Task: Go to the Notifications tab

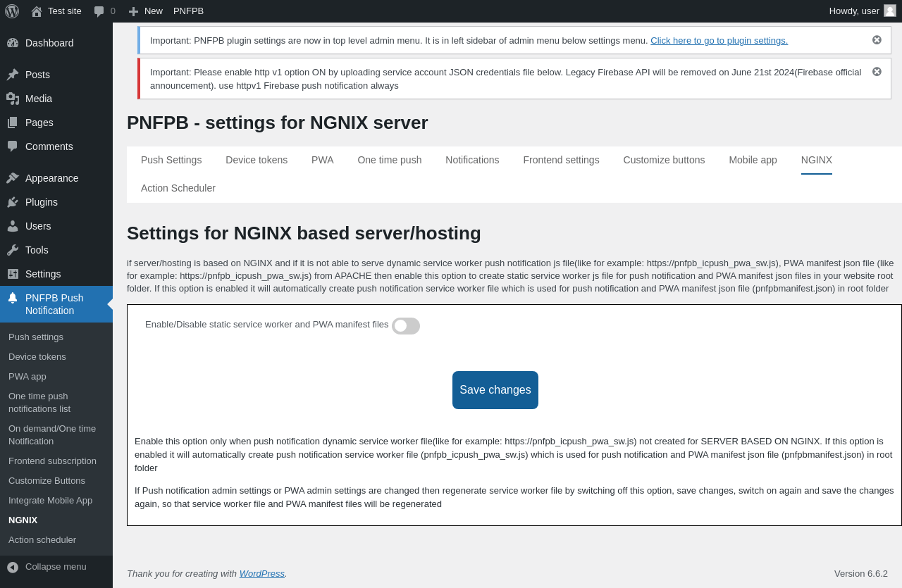Action: [472, 160]
